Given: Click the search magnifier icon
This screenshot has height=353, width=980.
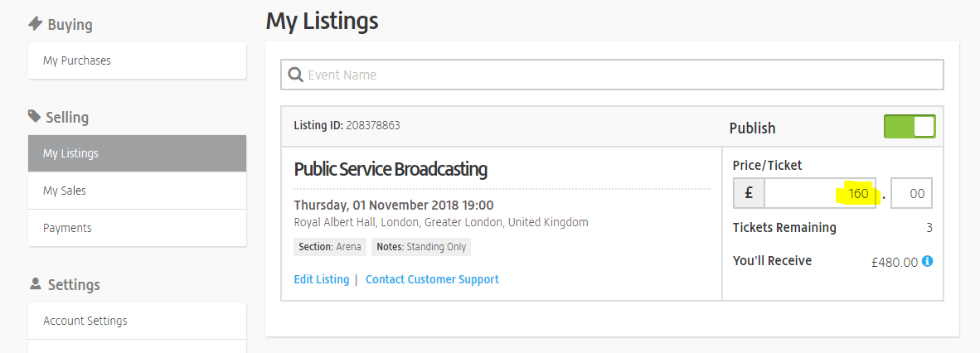Looking at the screenshot, I should 295,75.
